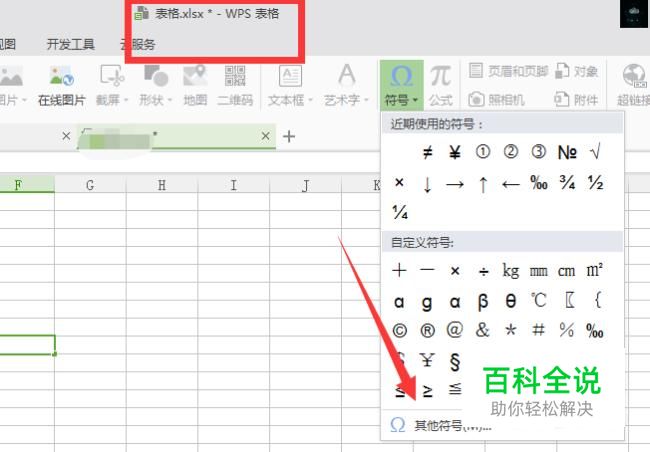This screenshot has width=650, height=452.
Task: Insert the ℃ Celsius symbol
Action: [538, 301]
